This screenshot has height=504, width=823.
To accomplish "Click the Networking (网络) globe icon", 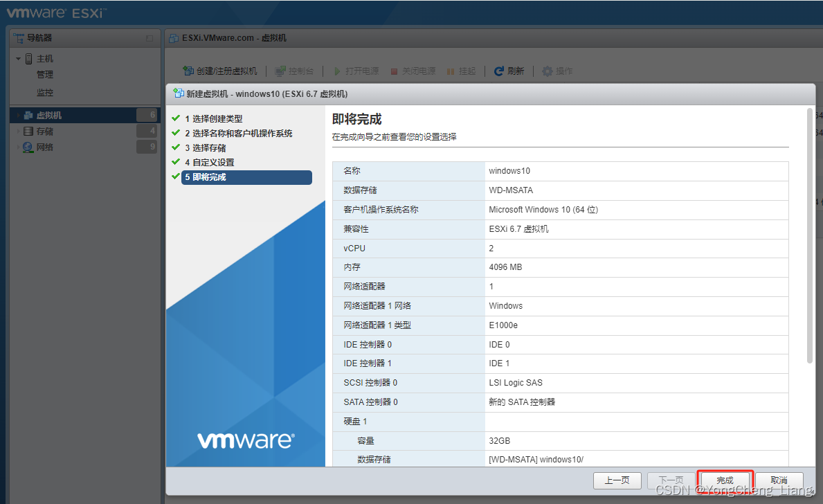I will (x=28, y=147).
